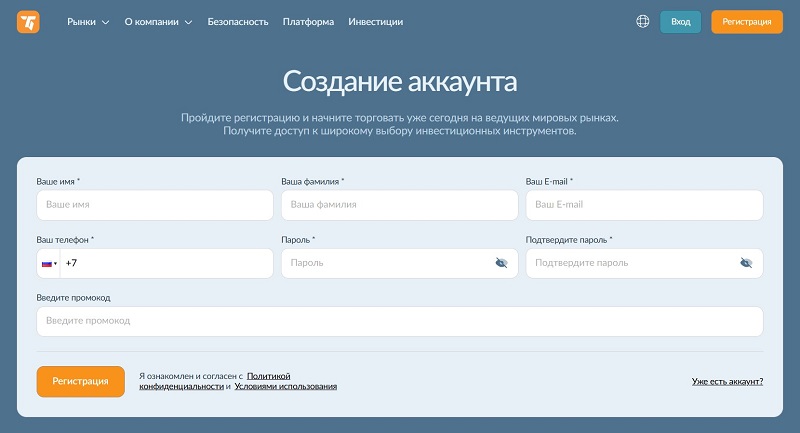Go to the Платформа page
Viewport: 800px width, 433px height.
(308, 21)
